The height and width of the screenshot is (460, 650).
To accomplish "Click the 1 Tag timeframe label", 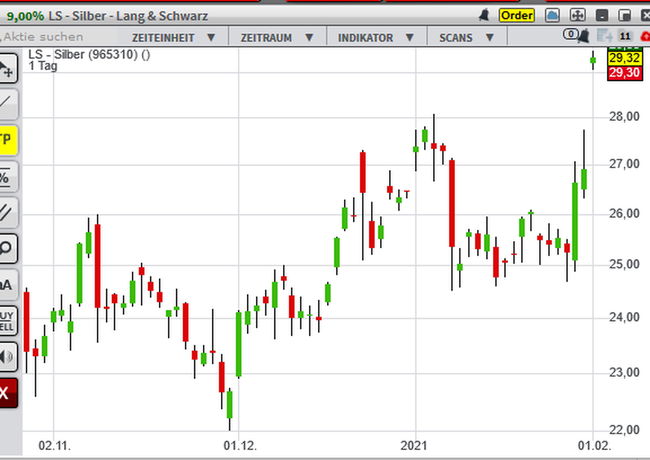I will 43,66.
